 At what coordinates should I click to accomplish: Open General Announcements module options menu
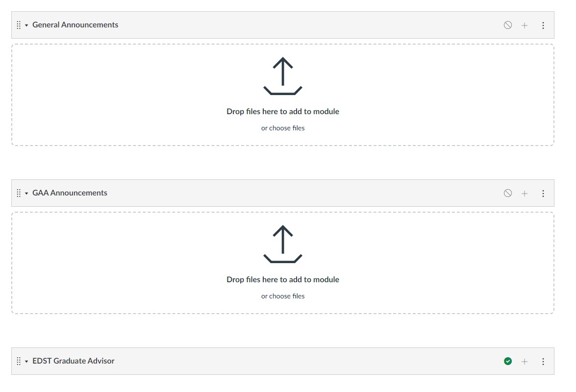point(543,25)
